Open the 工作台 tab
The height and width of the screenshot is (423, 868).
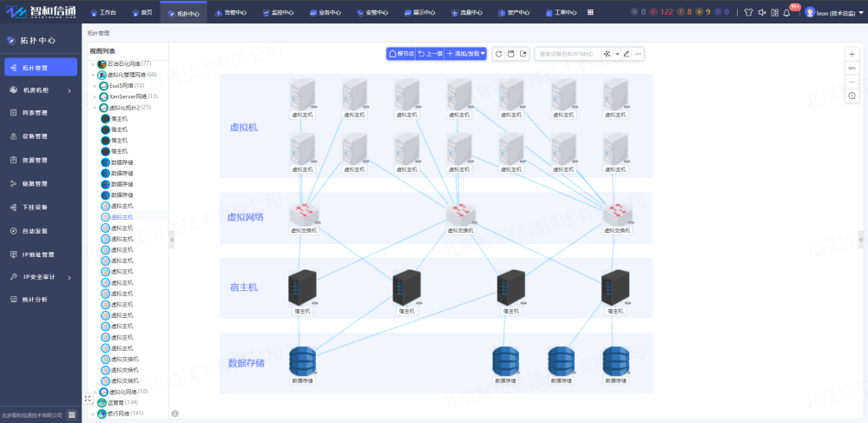[x=103, y=12]
